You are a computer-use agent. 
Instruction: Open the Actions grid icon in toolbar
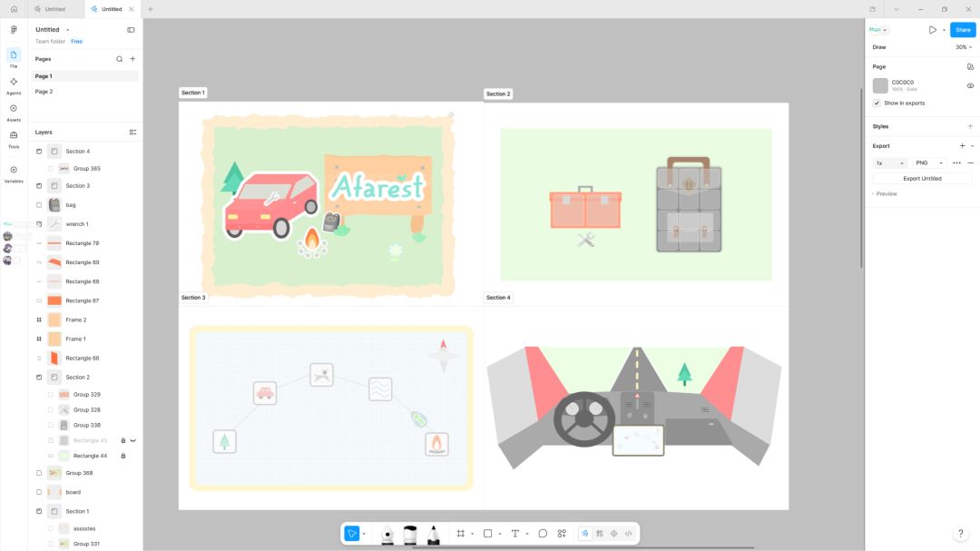562,534
